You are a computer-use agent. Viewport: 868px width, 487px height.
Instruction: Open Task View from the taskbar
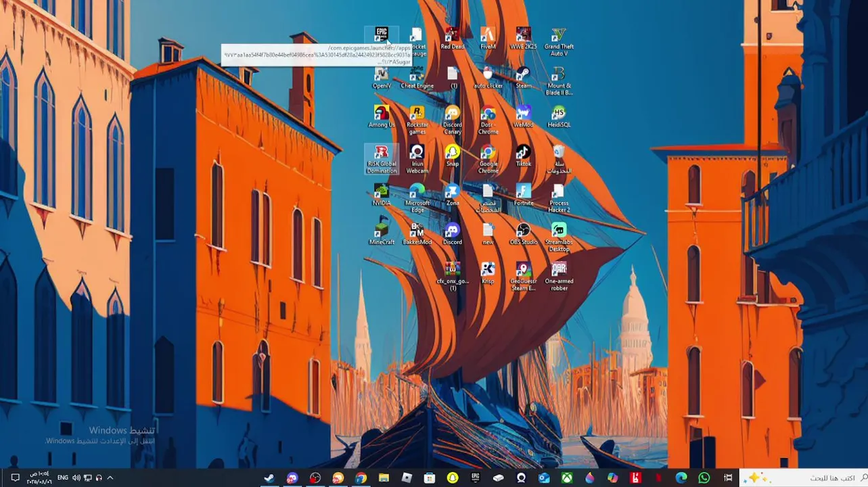[x=728, y=478]
